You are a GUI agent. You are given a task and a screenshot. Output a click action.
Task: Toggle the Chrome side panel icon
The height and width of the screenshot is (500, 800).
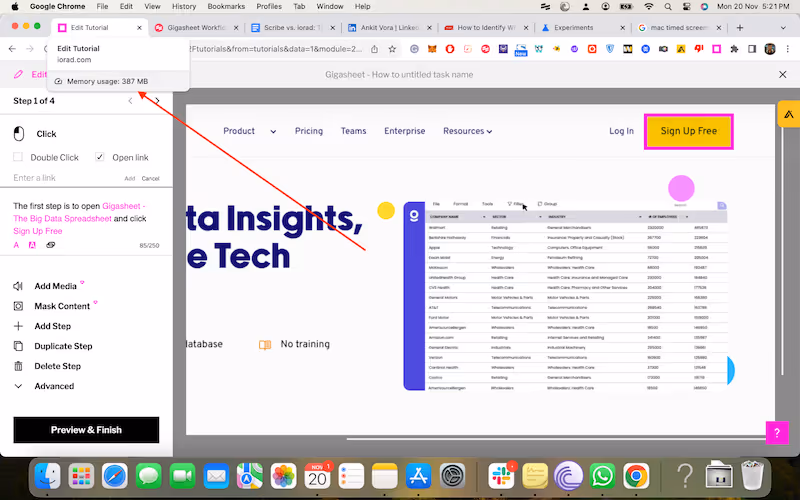coord(752,49)
